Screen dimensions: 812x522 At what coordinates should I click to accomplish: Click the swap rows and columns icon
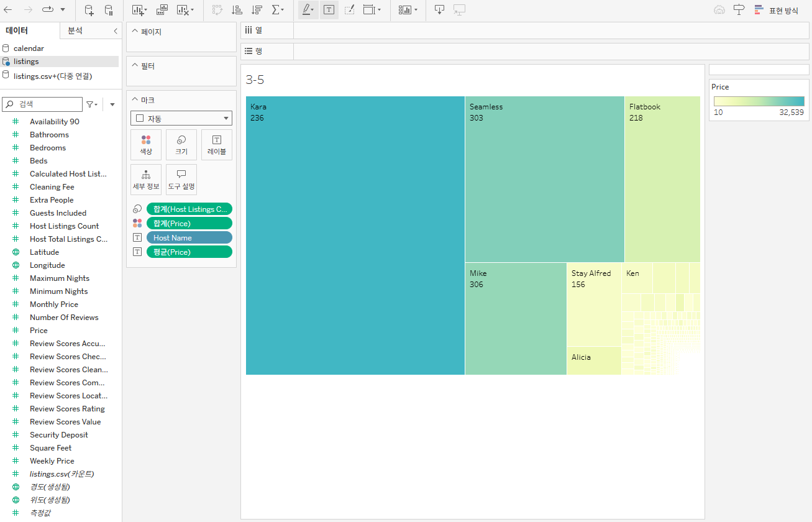[217, 10]
